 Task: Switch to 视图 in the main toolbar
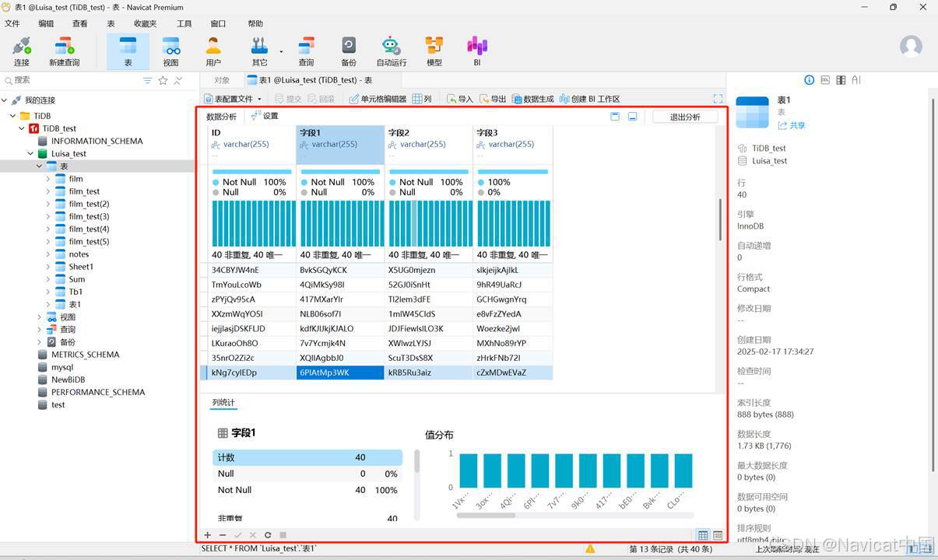pyautogui.click(x=170, y=51)
